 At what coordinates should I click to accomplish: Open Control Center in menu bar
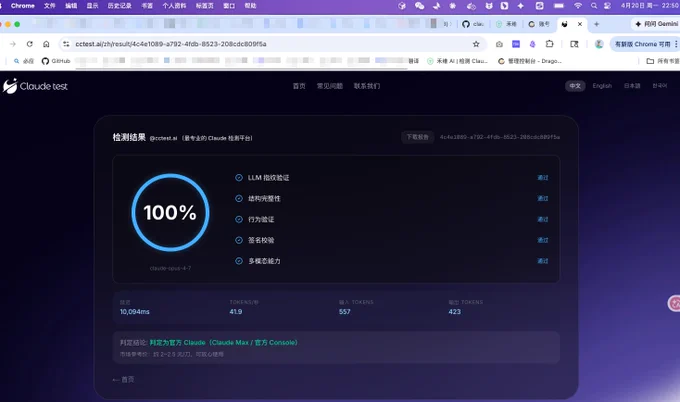click(x=608, y=6)
